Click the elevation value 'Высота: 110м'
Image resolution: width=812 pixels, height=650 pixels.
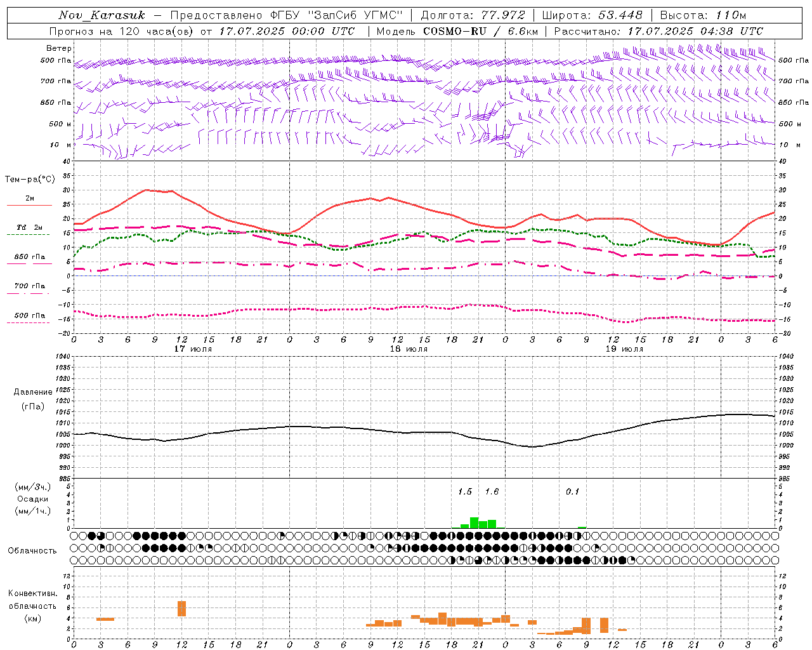(704, 15)
